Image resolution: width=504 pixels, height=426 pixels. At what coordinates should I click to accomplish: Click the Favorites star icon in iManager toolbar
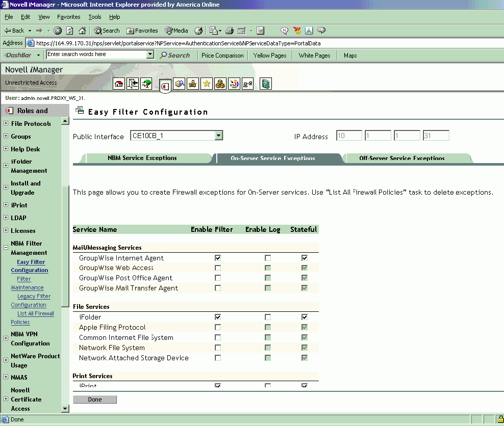207,84
